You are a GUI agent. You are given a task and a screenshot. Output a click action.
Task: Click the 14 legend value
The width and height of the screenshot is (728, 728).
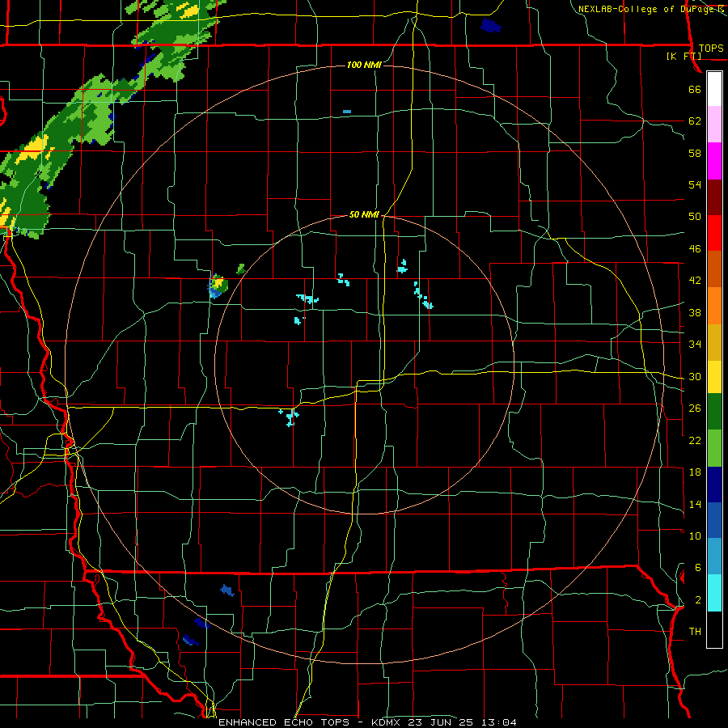(695, 504)
